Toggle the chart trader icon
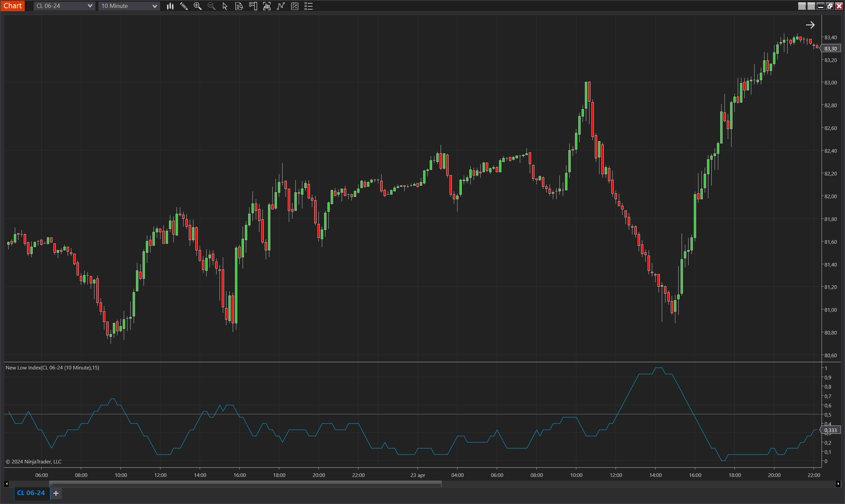845x504 pixels. pos(253,6)
